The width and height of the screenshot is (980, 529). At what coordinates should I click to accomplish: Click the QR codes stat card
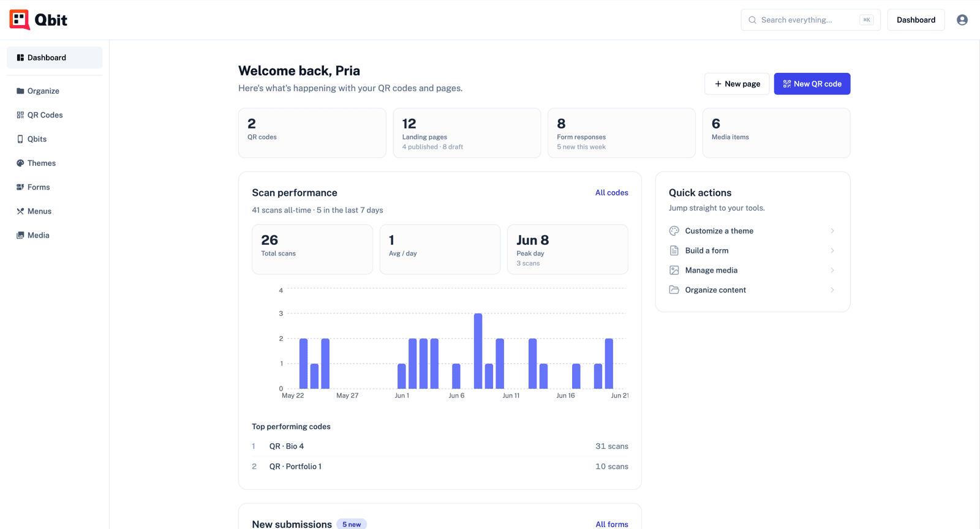tap(312, 133)
